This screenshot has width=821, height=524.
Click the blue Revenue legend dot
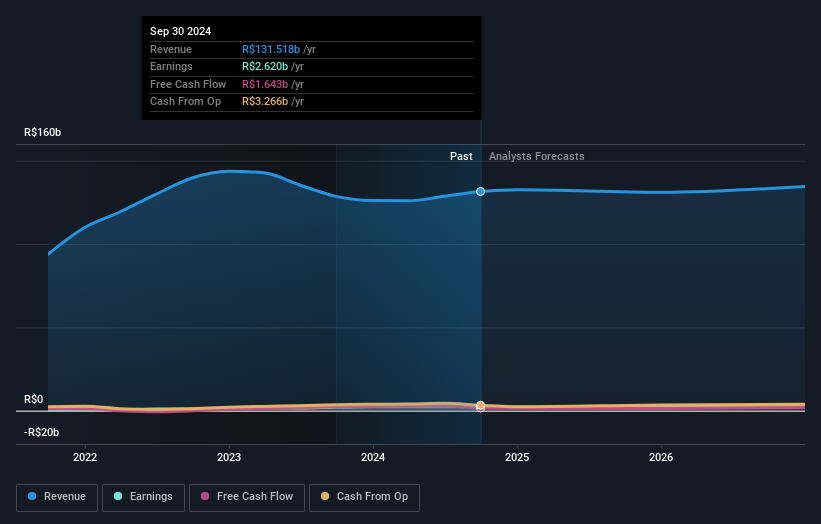[32, 496]
